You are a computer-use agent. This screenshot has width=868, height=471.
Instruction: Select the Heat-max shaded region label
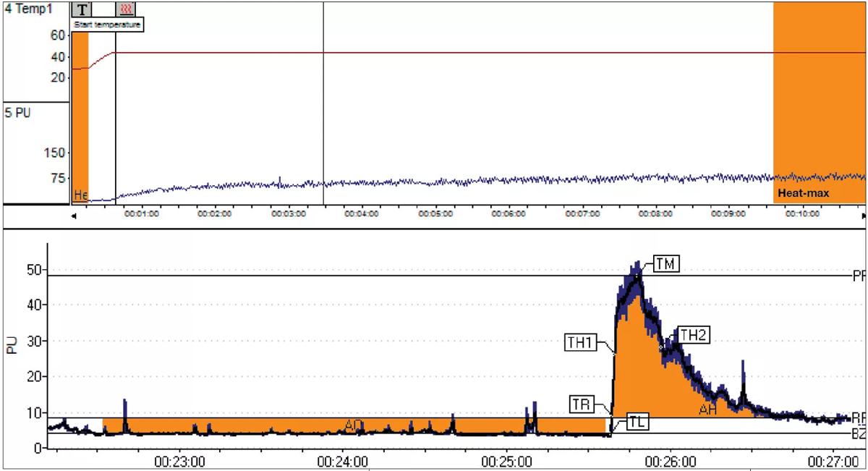803,193
